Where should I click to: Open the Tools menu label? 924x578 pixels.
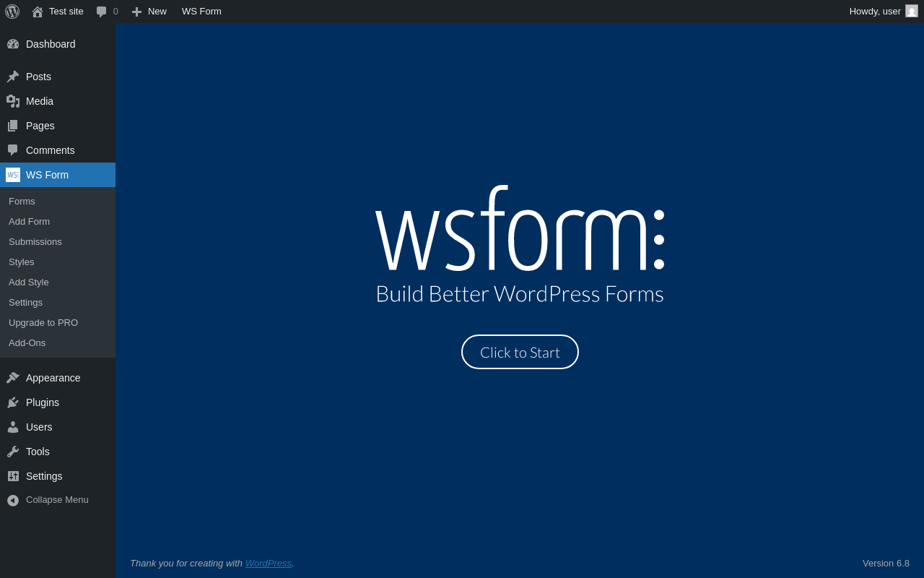pyautogui.click(x=38, y=452)
